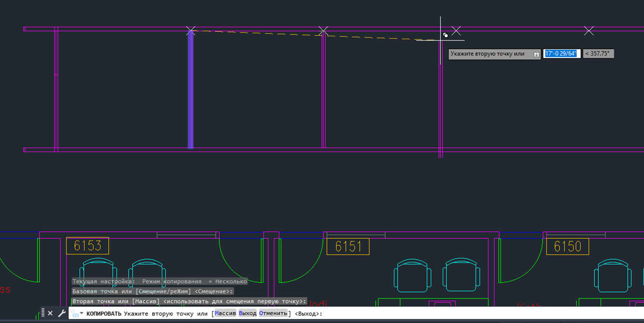This screenshot has width=644, height=323.
Task: Click the Укажите вторую точку или tooltip text
Action: pyautogui.click(x=487, y=54)
